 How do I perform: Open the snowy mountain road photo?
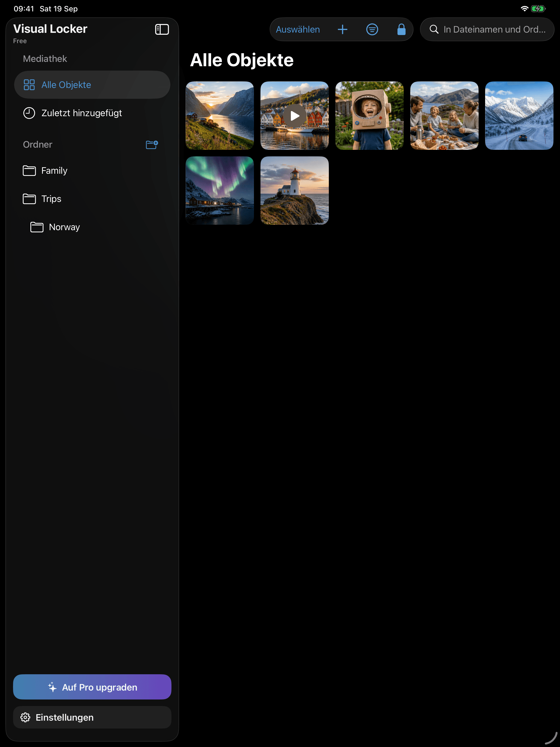[519, 115]
